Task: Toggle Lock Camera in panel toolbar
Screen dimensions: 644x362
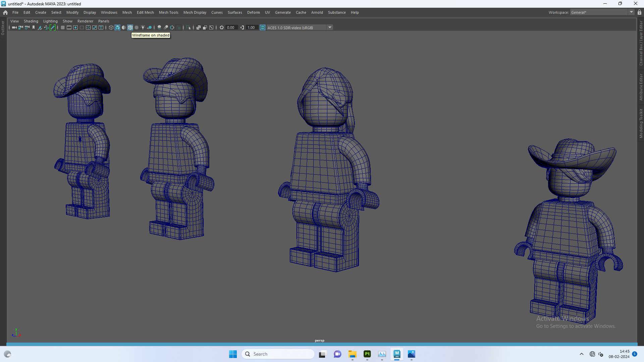Action: 21,27
